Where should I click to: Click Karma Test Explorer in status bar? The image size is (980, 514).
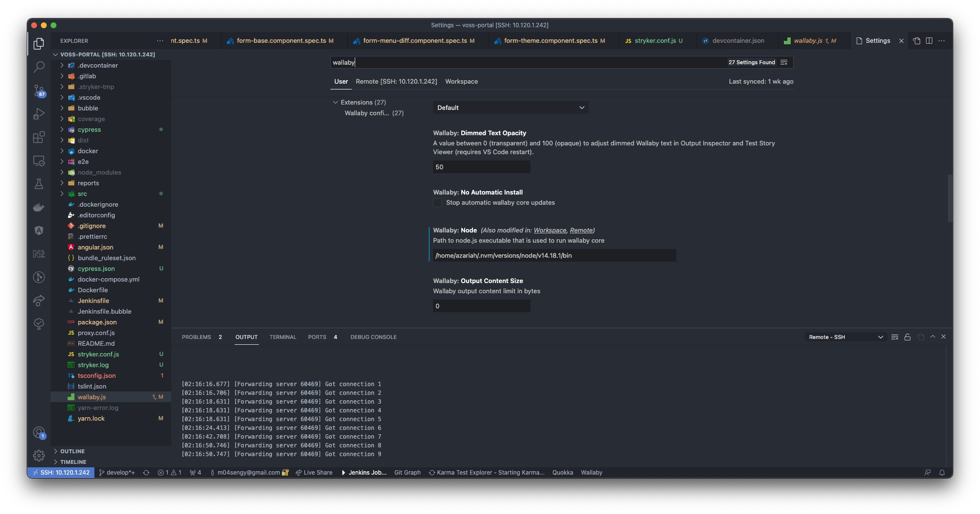[487, 472]
